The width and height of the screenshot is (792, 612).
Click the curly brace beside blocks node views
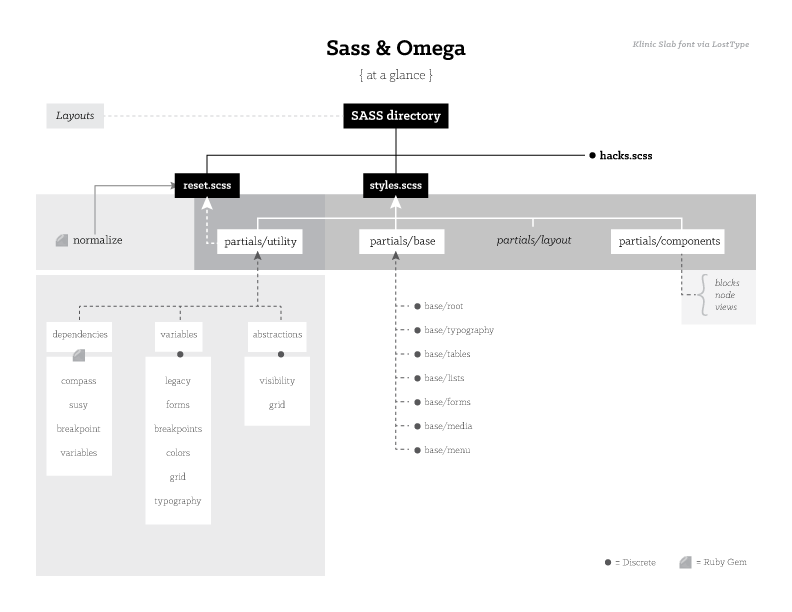[x=704, y=294]
